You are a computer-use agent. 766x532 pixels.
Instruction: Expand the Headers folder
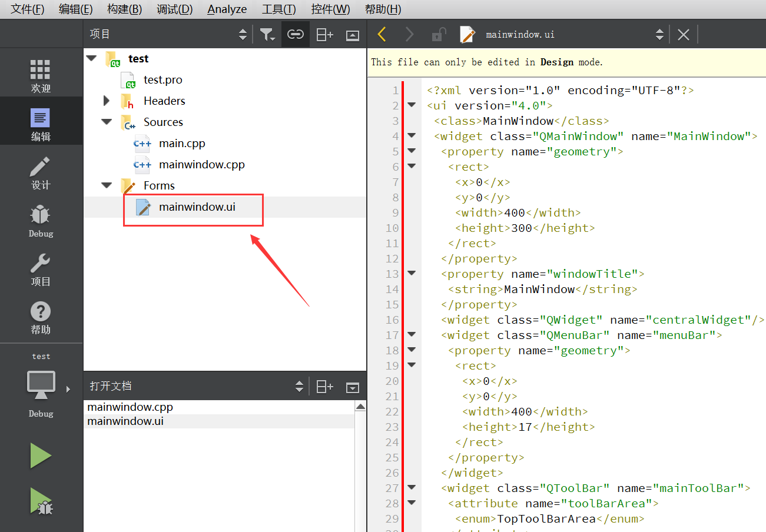[107, 101]
